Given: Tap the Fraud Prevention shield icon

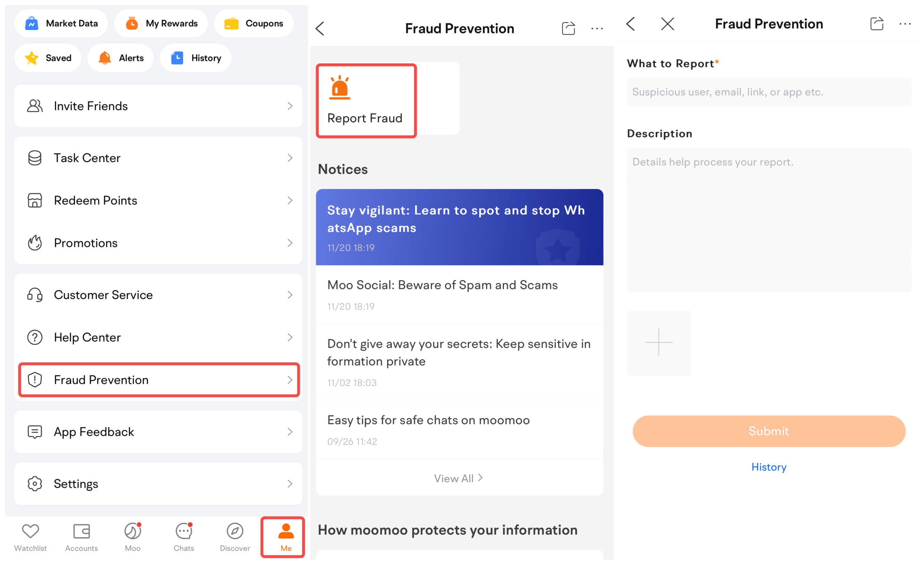Looking at the screenshot, I should coord(34,380).
